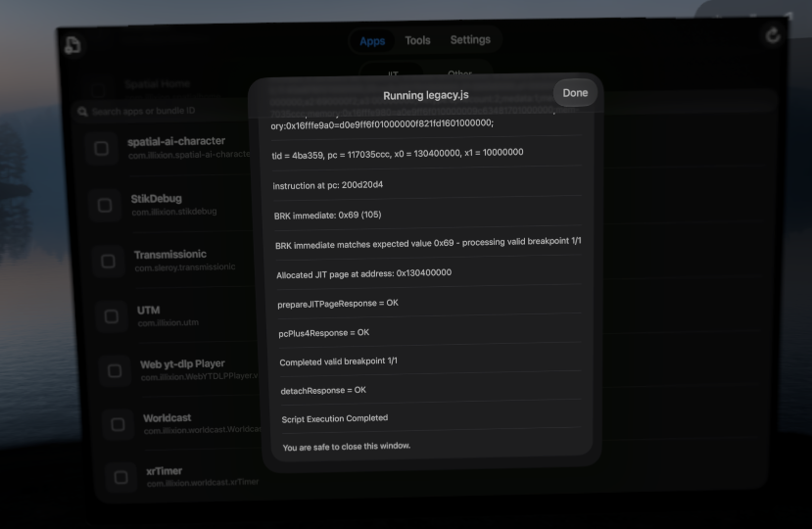Click 'Allocated JIT page at address' log line
Screen dimensions: 812x529
pyautogui.click(x=364, y=273)
